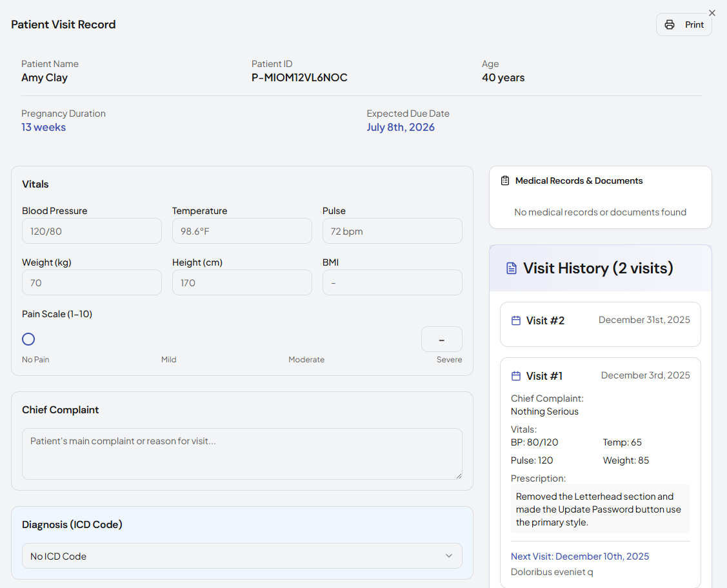Click the Medical Records clipboard icon
This screenshot has width=727, height=588.
[505, 181]
